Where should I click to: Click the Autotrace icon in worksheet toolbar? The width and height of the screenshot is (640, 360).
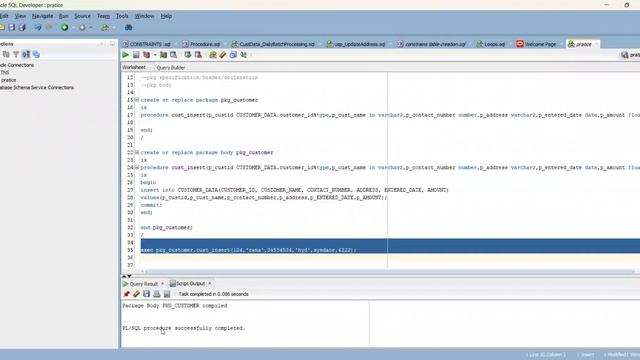click(x=163, y=55)
